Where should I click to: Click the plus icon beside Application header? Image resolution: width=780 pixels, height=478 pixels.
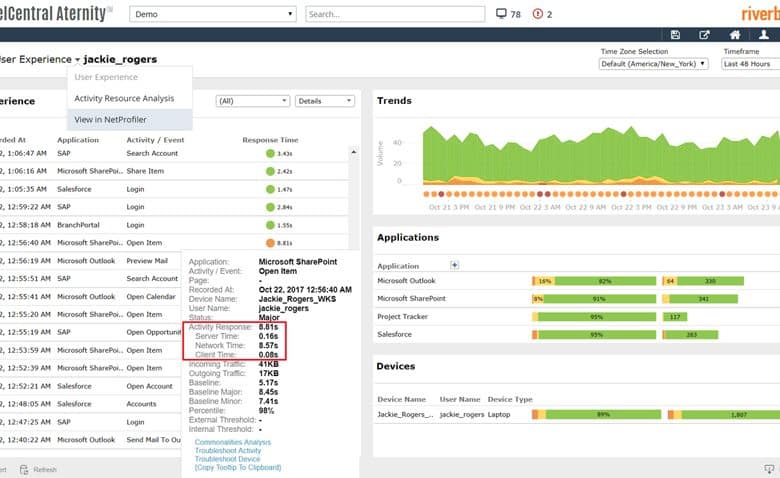[x=454, y=265]
